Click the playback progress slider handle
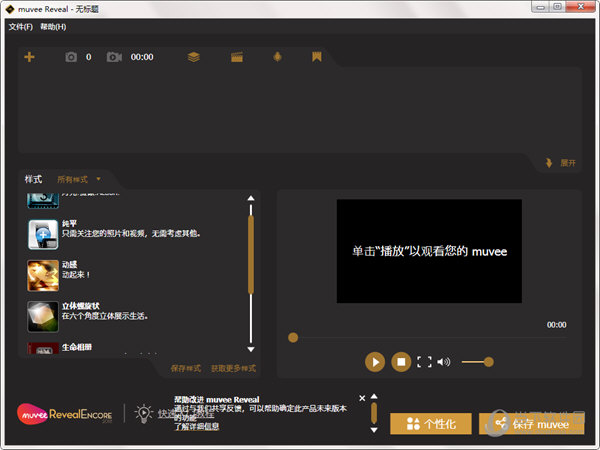600x450 pixels. pos(293,338)
